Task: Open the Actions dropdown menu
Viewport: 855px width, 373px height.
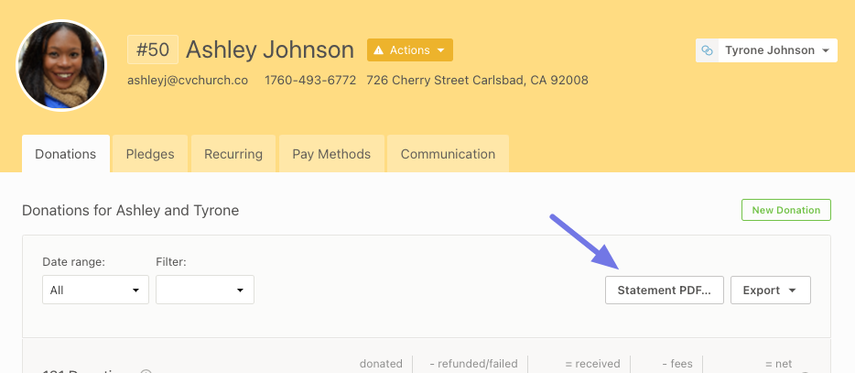Action: point(410,50)
